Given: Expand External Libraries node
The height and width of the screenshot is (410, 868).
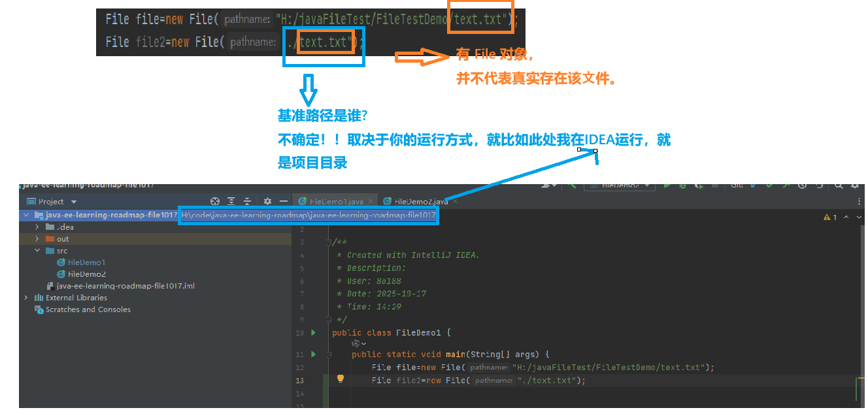Looking at the screenshot, I should pos(26,298).
